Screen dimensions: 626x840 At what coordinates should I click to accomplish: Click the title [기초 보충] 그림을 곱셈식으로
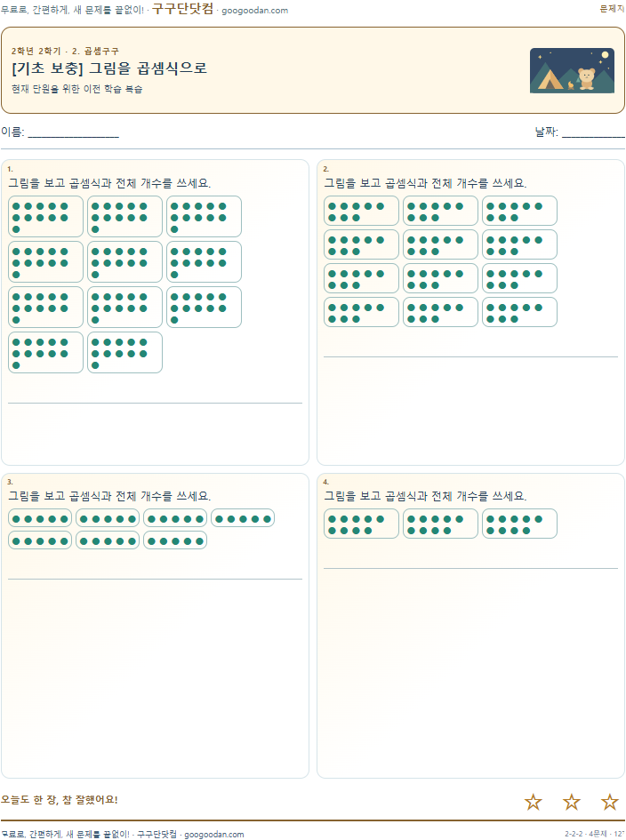point(109,68)
